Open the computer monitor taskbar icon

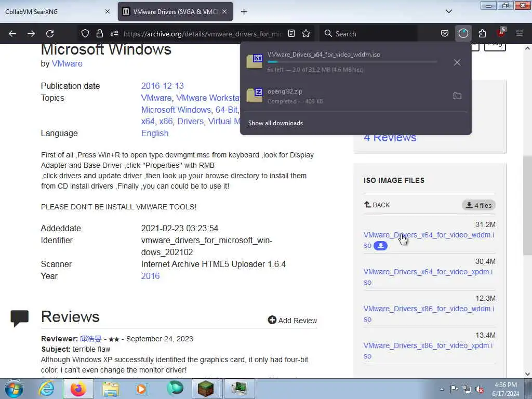click(x=239, y=389)
